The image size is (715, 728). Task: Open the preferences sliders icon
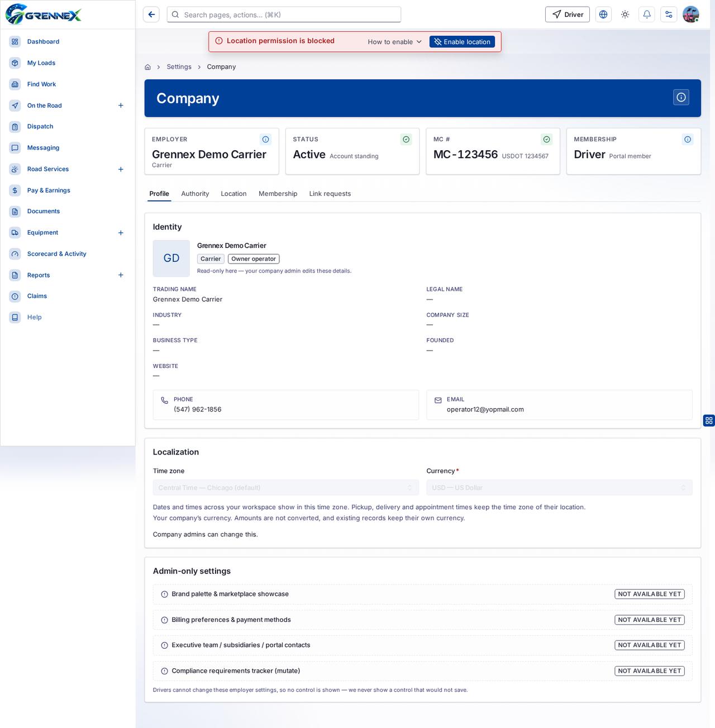tap(669, 15)
